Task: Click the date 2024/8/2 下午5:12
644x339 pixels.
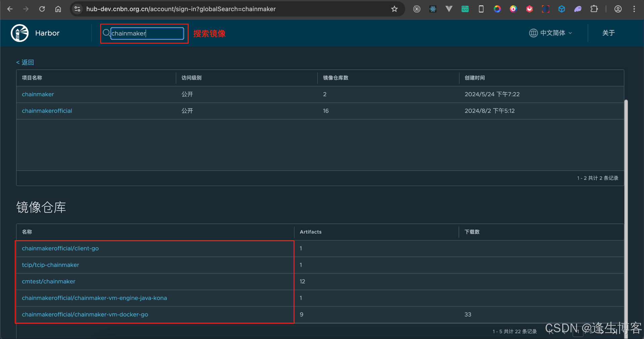Action: (x=490, y=111)
